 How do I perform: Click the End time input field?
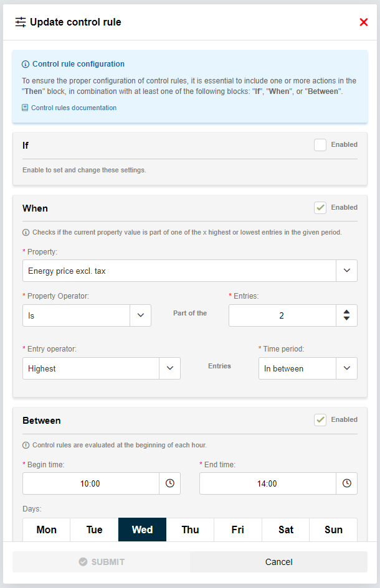tap(267, 483)
